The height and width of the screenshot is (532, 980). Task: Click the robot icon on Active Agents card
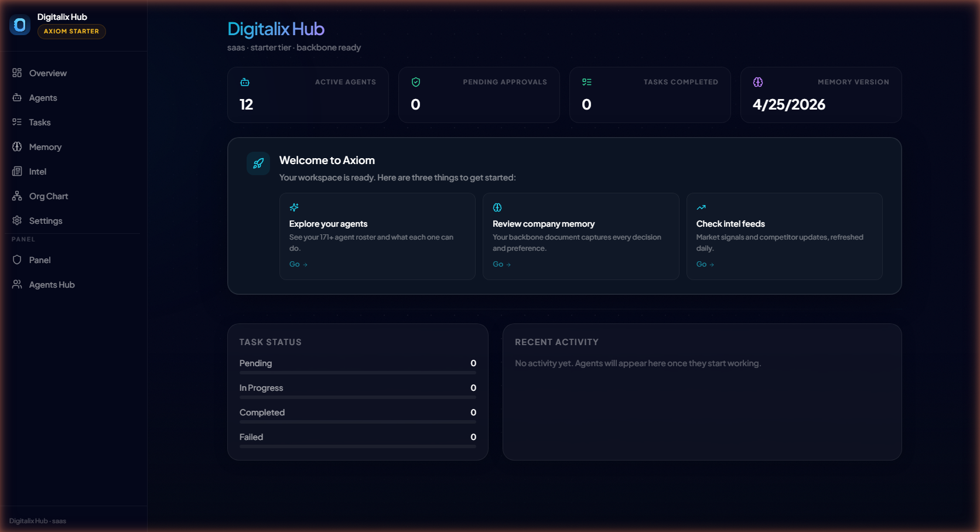coord(245,82)
